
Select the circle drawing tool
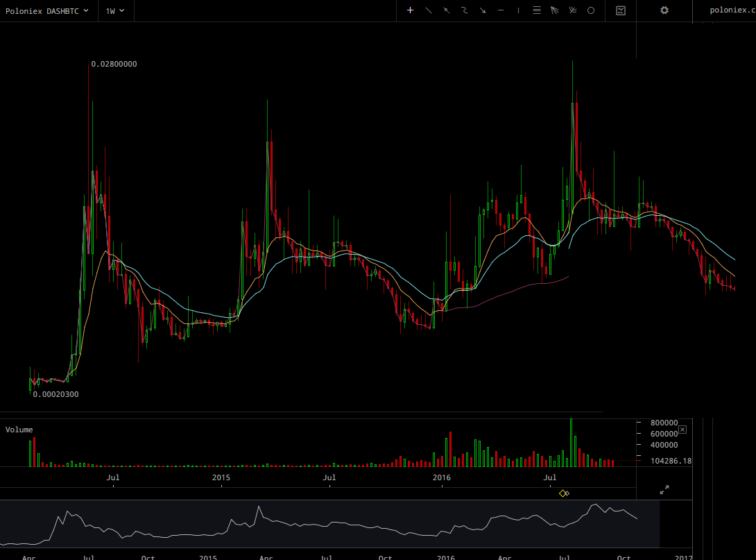[591, 10]
